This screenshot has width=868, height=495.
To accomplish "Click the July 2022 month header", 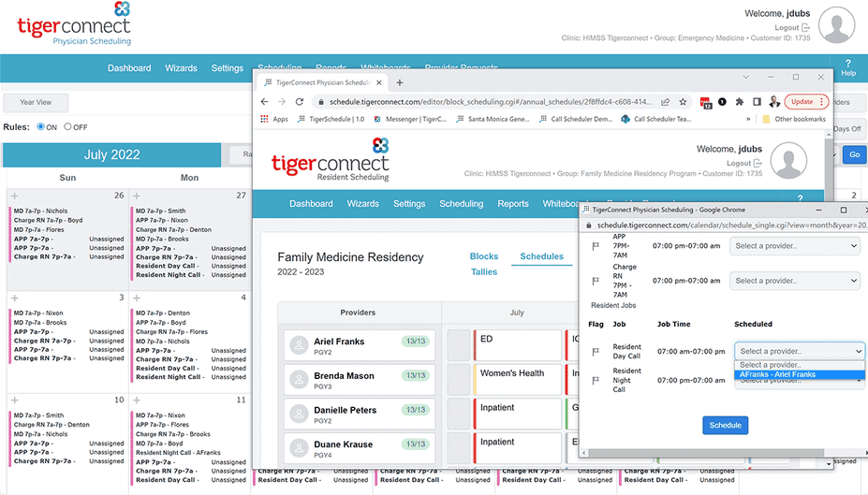I will pos(111,154).
